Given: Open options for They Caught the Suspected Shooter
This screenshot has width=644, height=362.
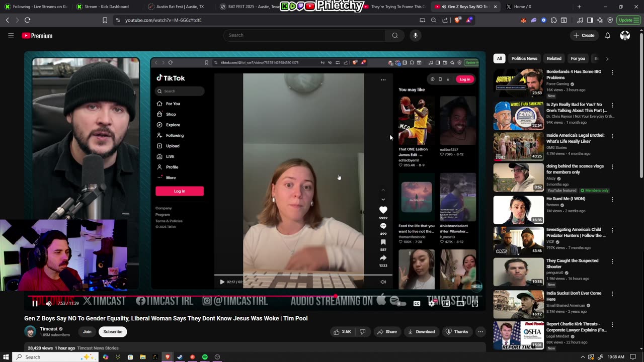Looking at the screenshot, I should pyautogui.click(x=612, y=261).
